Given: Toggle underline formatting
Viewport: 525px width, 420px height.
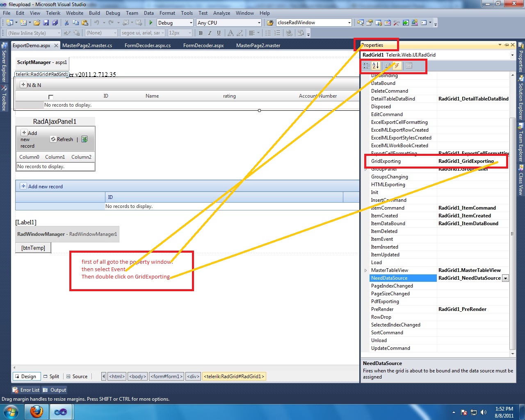Looking at the screenshot, I should tap(219, 33).
